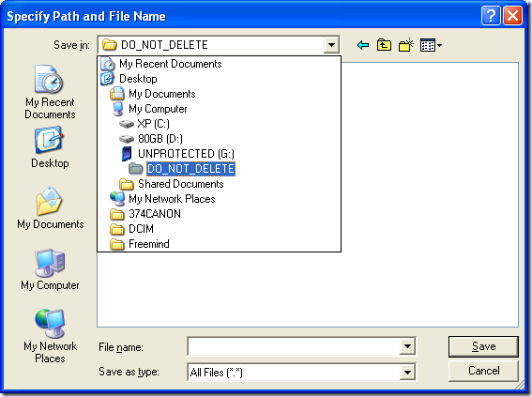Expand the File name dropdown arrow
Image resolution: width=532 pixels, height=397 pixels.
click(x=407, y=346)
